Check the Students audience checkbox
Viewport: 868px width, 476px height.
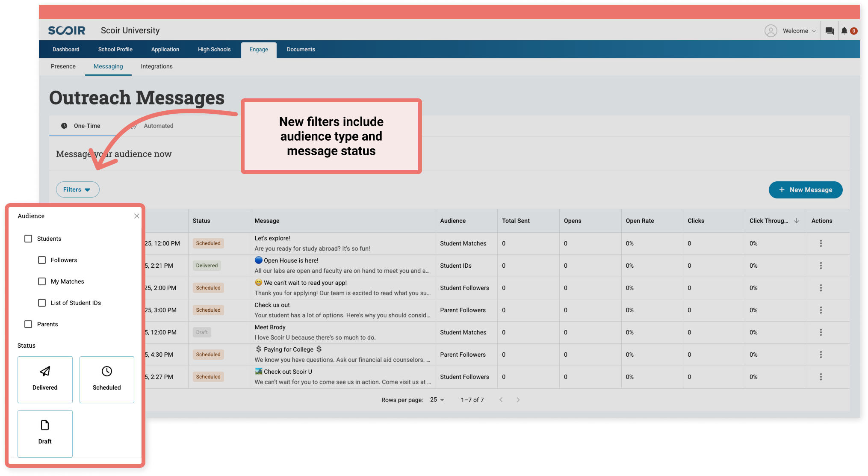tap(28, 239)
